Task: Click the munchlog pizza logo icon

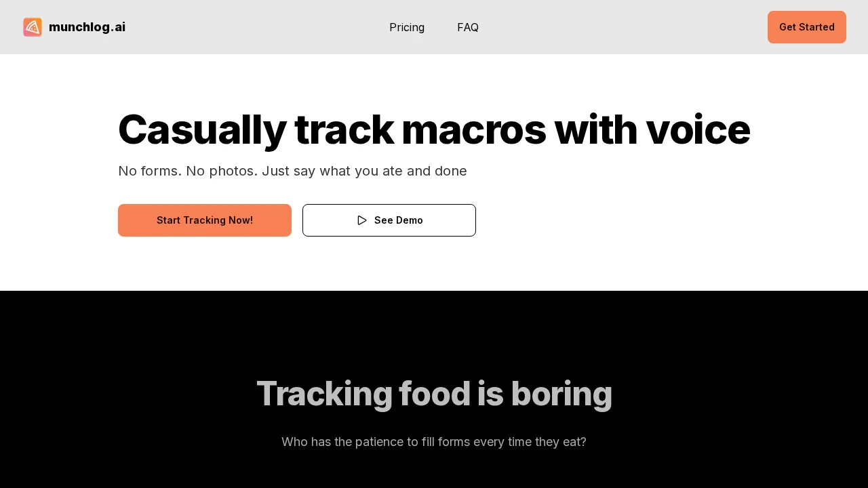Action: tap(33, 27)
